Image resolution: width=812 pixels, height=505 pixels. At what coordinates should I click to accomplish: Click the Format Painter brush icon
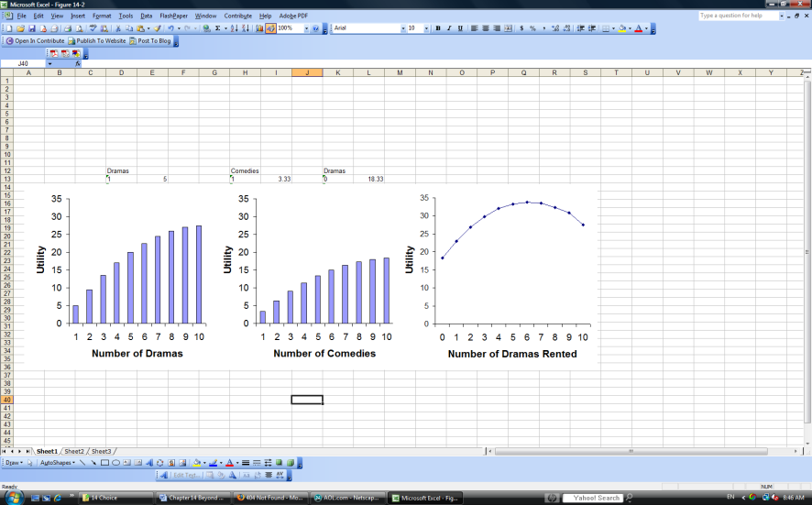pos(157,28)
